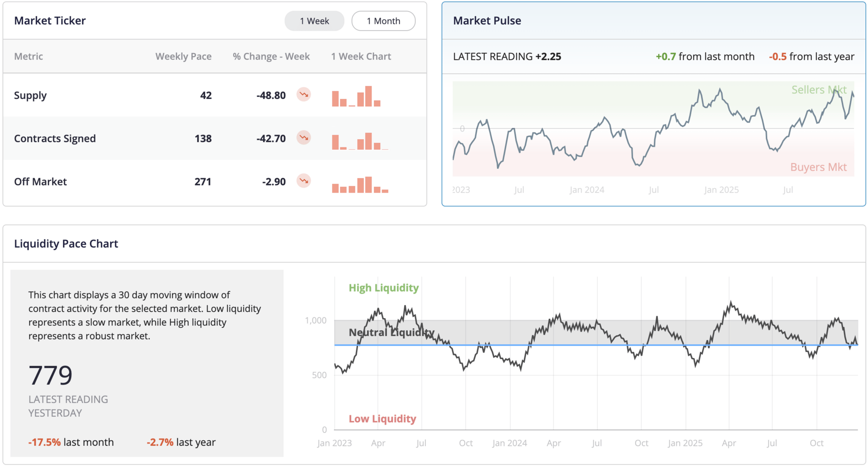This screenshot has width=868, height=467.
Task: Click the Off Market mini bar chart
Action: coord(360,184)
